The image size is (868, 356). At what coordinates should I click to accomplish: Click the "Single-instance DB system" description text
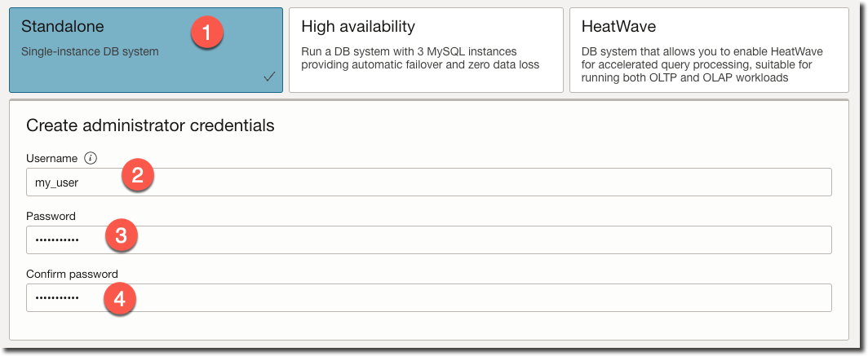[90, 51]
